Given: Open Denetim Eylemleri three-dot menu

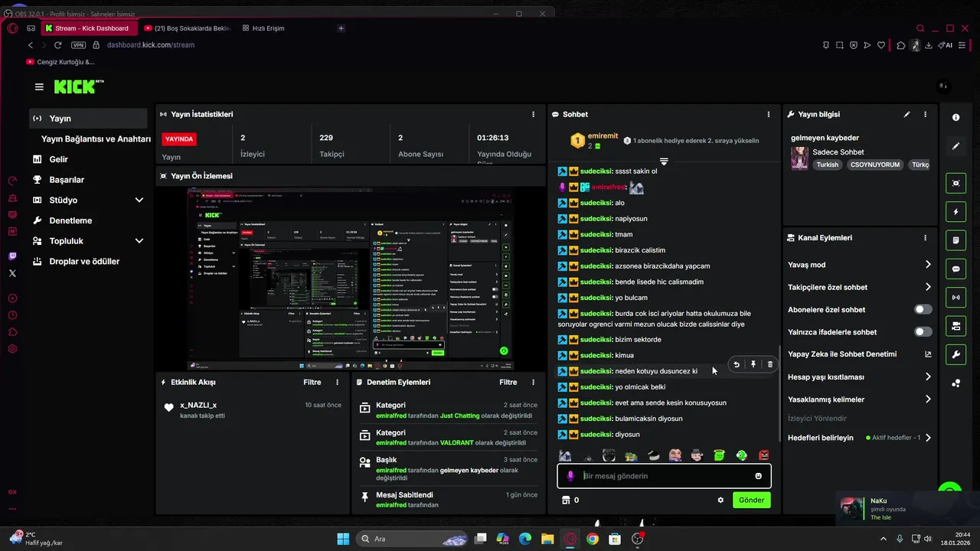Looking at the screenshot, I should click(534, 382).
